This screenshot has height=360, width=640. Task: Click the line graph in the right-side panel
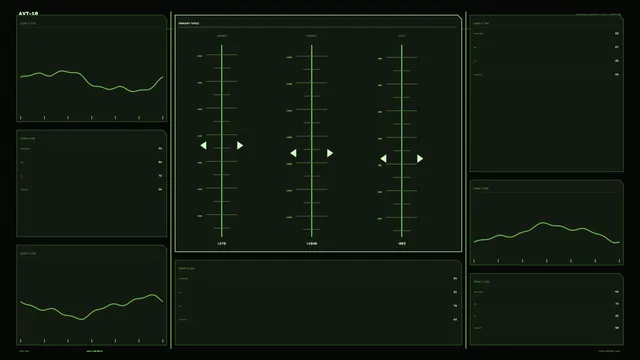pyautogui.click(x=547, y=233)
